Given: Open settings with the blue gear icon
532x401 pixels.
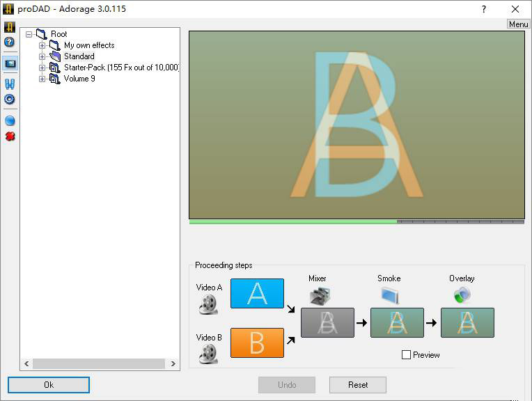Looking at the screenshot, I should (10, 100).
